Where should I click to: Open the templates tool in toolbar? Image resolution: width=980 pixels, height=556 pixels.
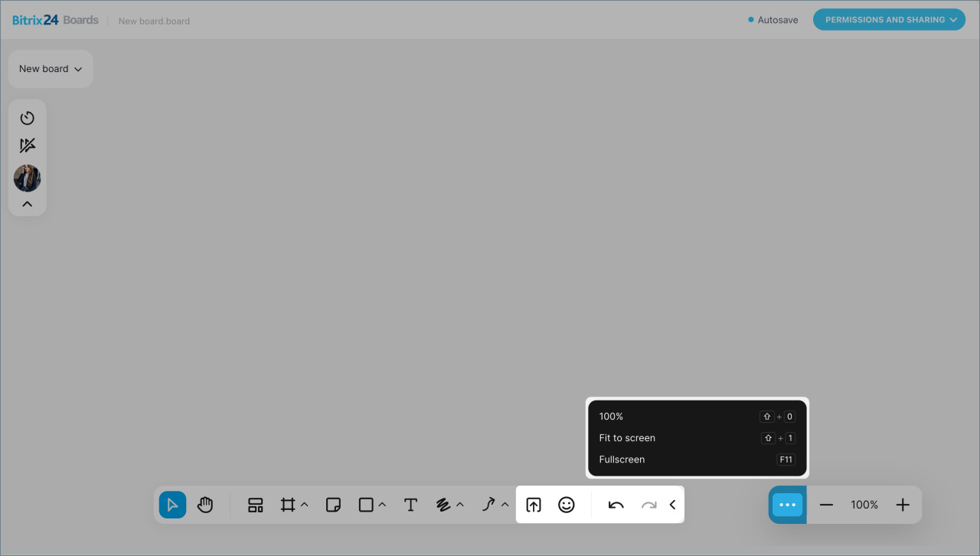(x=255, y=505)
